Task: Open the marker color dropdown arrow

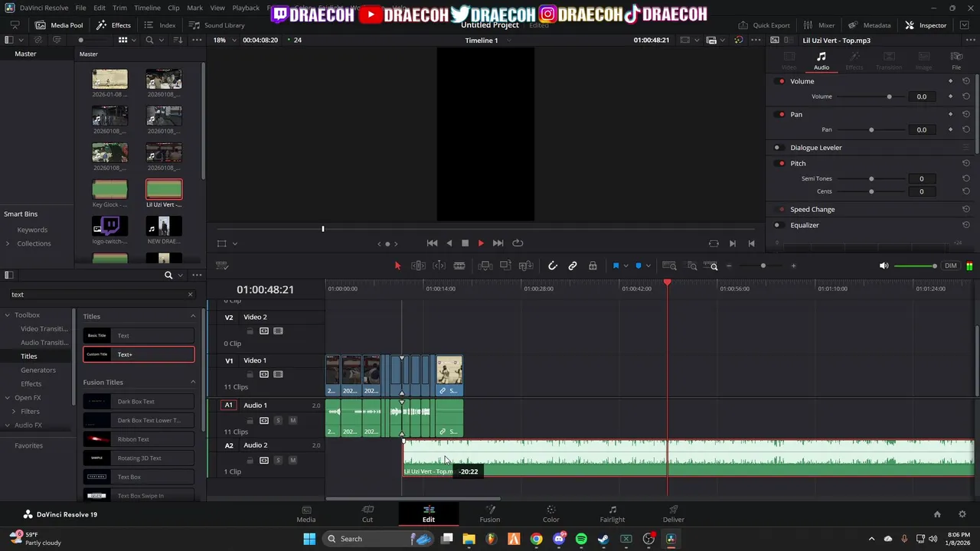Action: 648,266
